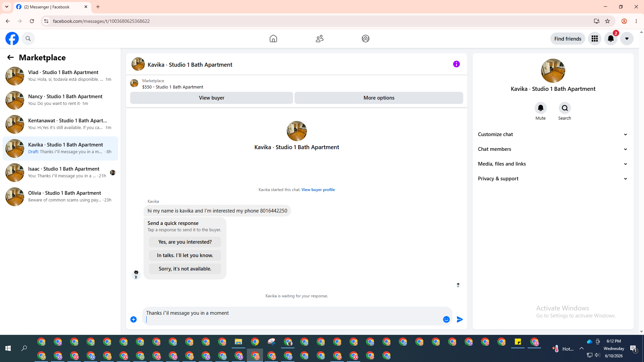Click the page vertical scrollbar

tap(641, 181)
